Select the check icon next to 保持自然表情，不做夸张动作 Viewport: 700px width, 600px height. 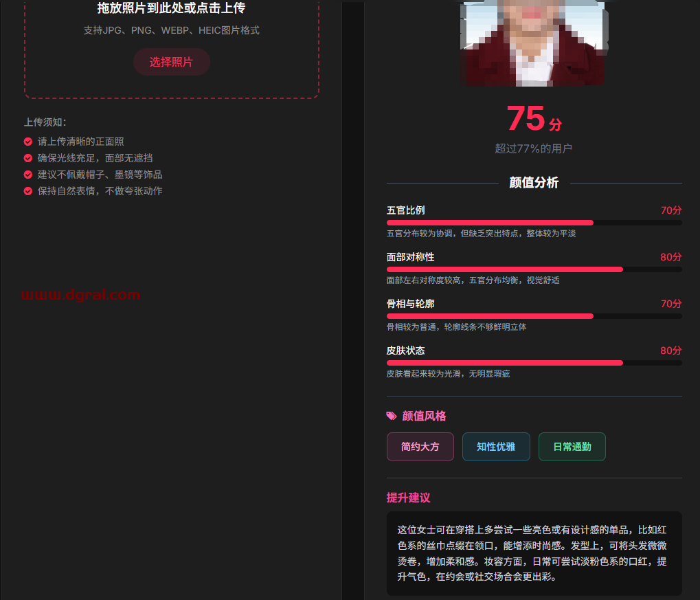(28, 191)
